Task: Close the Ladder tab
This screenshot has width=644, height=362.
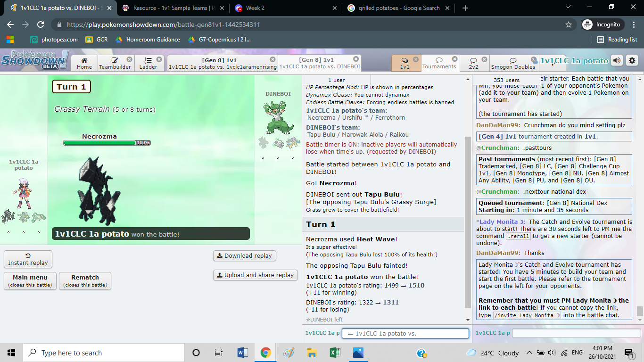Action: tap(159, 59)
